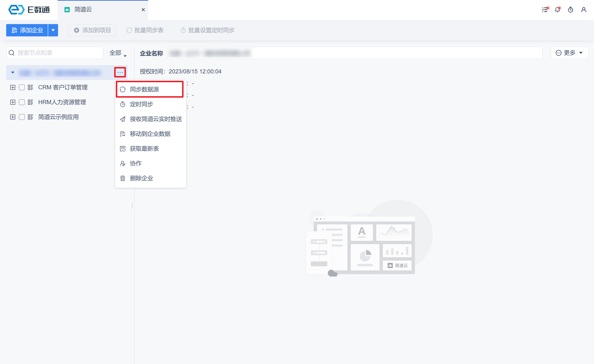Click the search magnifier icon

[x=12, y=53]
